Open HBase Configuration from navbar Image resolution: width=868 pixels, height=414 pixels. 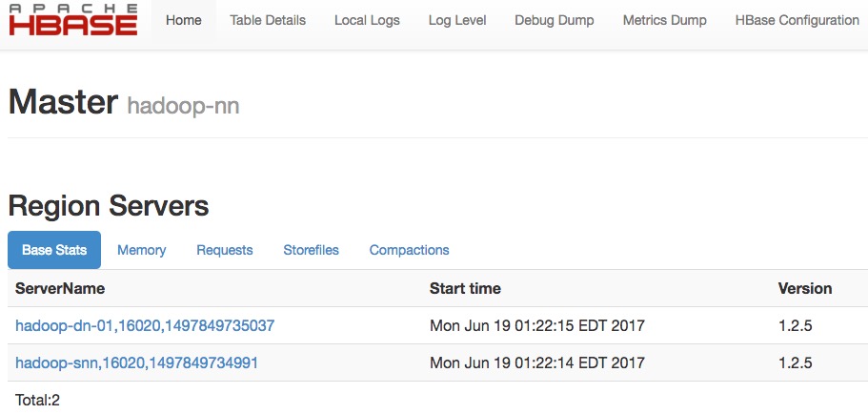(797, 20)
